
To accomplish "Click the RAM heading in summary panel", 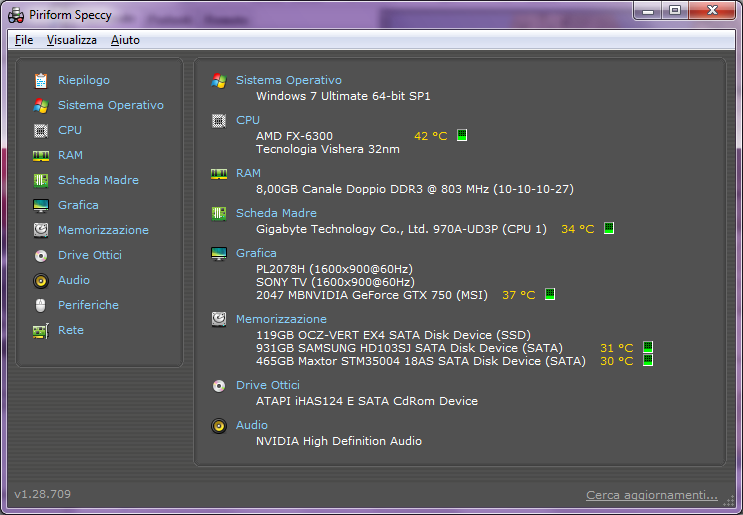I will [x=248, y=173].
